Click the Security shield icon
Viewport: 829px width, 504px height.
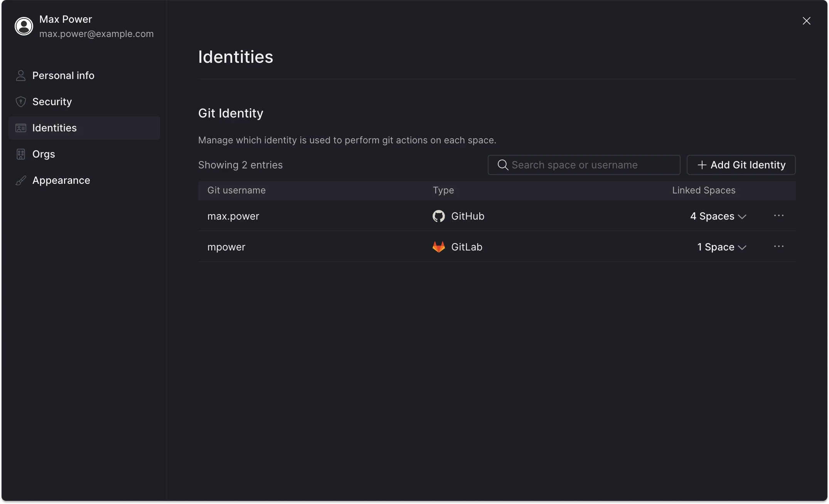21,102
